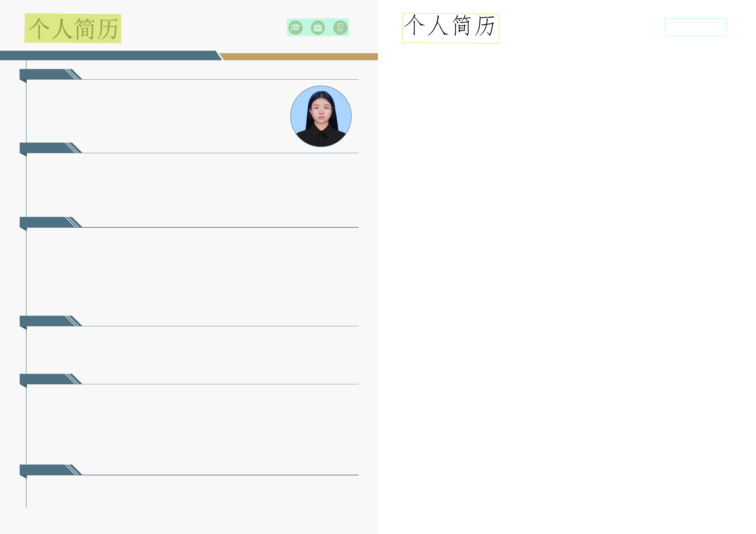This screenshot has width=756, height=534.
Task: Click the mint highlight strip between the cap and briefcase
Action: [307, 28]
